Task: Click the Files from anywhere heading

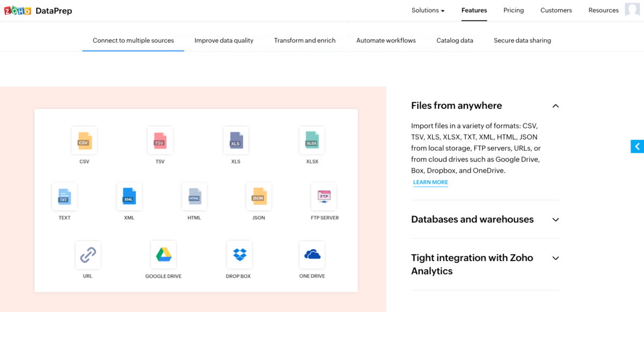Action: point(457,106)
